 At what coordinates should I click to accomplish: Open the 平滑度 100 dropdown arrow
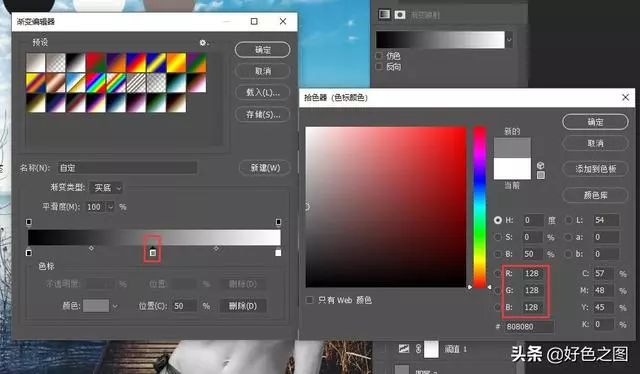pyautogui.click(x=111, y=207)
